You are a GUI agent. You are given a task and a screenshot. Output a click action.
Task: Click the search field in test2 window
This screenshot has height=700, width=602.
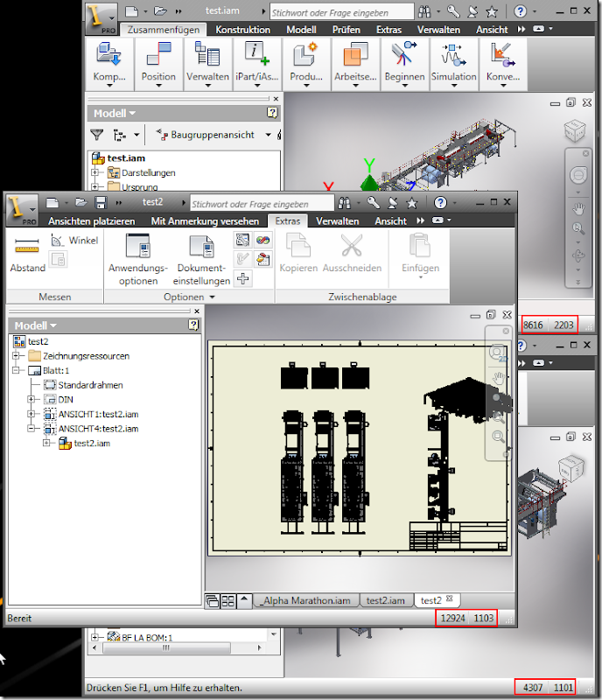(262, 204)
